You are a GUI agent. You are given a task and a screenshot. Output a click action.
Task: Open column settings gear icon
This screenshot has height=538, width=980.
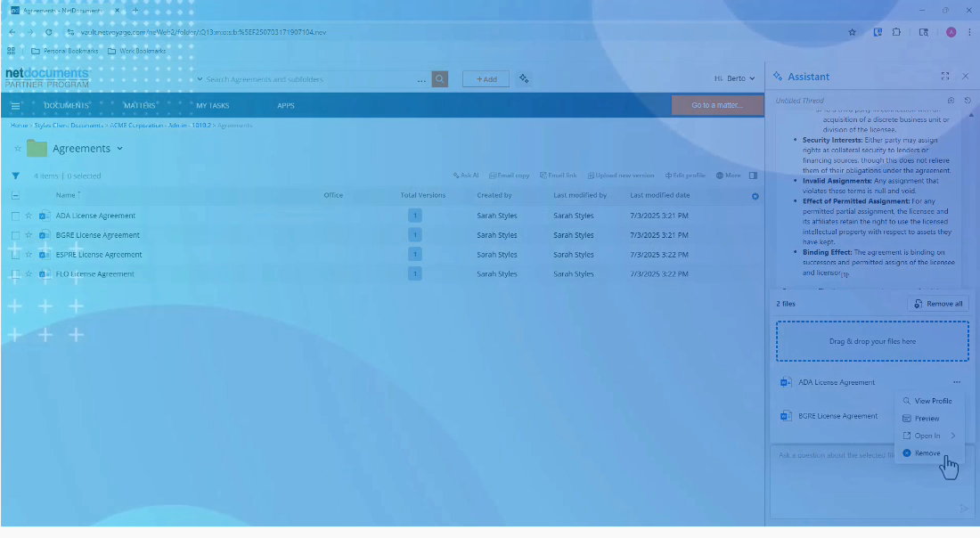(755, 196)
